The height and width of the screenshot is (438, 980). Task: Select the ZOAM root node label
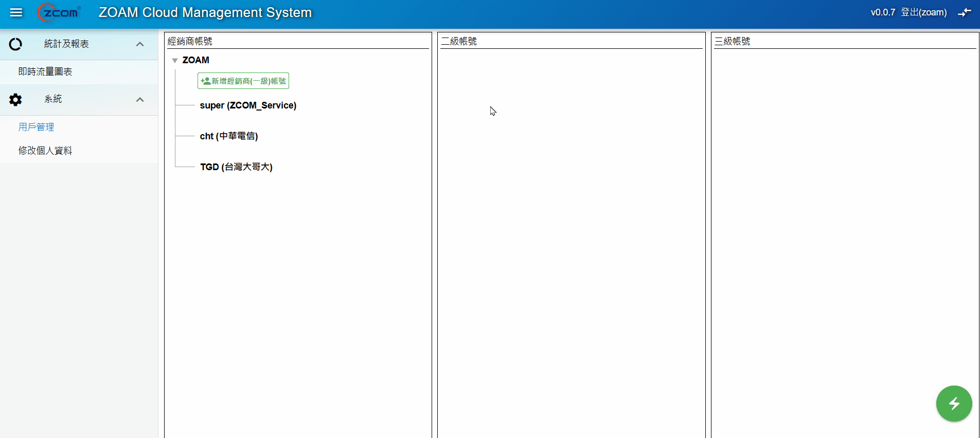click(x=196, y=60)
